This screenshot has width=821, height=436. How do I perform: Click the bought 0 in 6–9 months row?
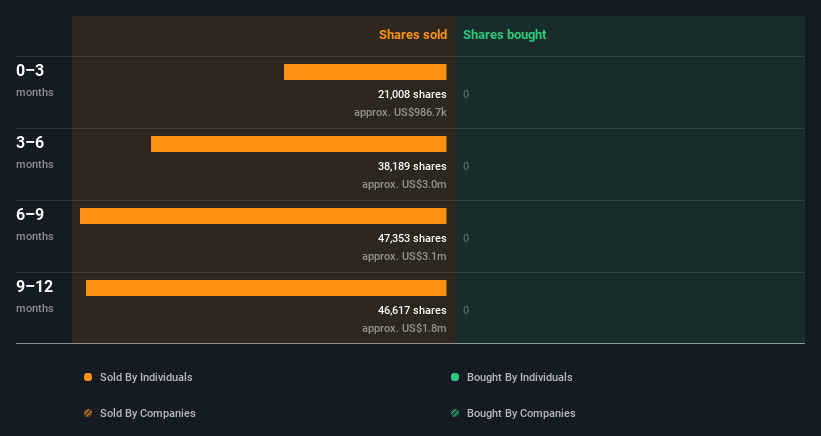466,238
